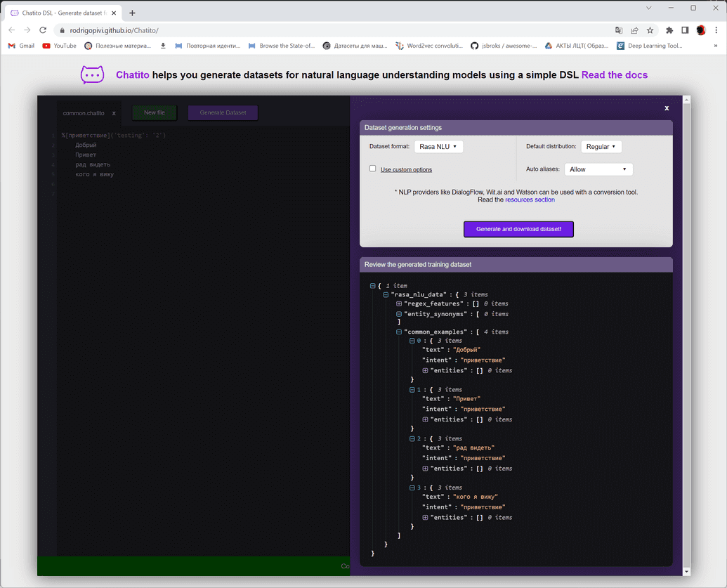
Task: Collapse the rasa_nlu_data node
Action: pos(386,294)
